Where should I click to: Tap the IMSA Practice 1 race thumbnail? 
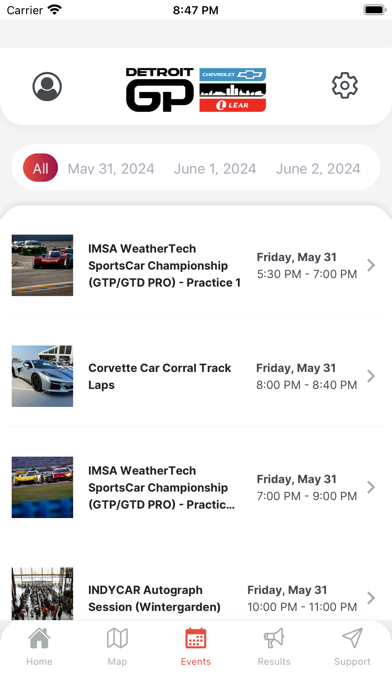[42, 265]
